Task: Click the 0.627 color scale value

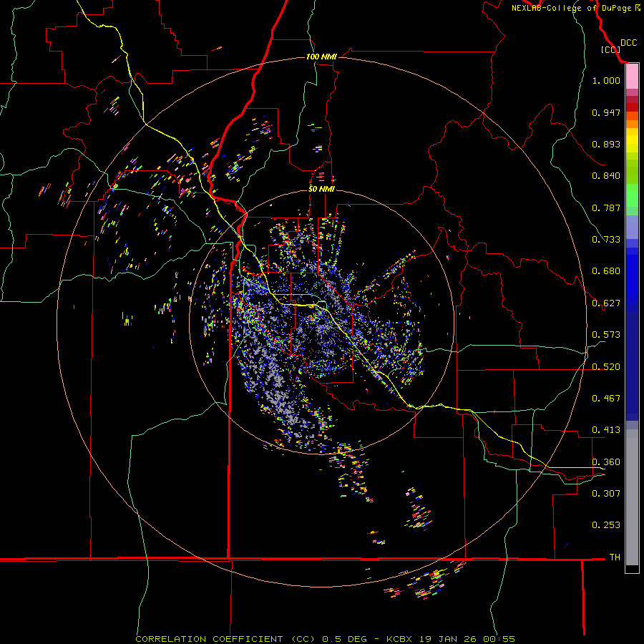Action: (x=606, y=303)
